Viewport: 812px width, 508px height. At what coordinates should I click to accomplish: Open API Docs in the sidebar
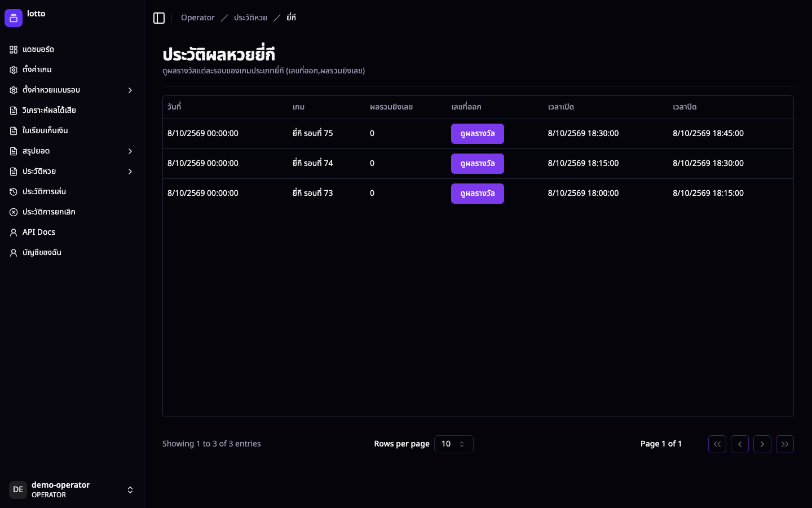72,233
